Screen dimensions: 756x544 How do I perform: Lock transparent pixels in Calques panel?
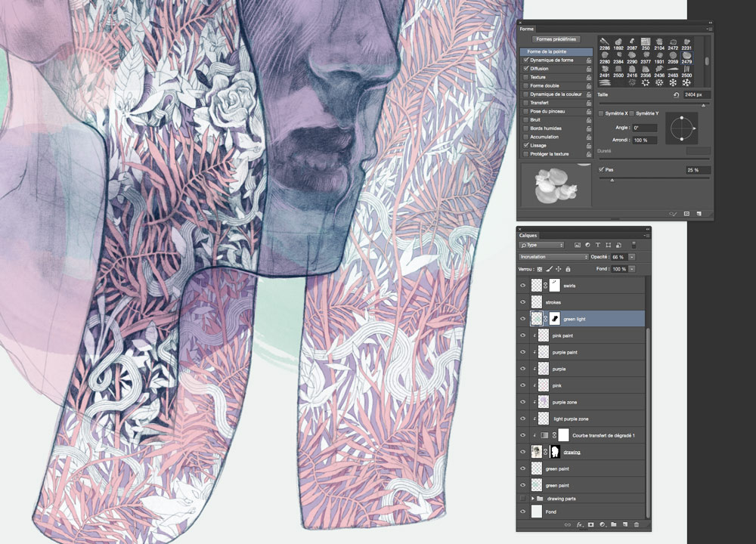click(540, 269)
